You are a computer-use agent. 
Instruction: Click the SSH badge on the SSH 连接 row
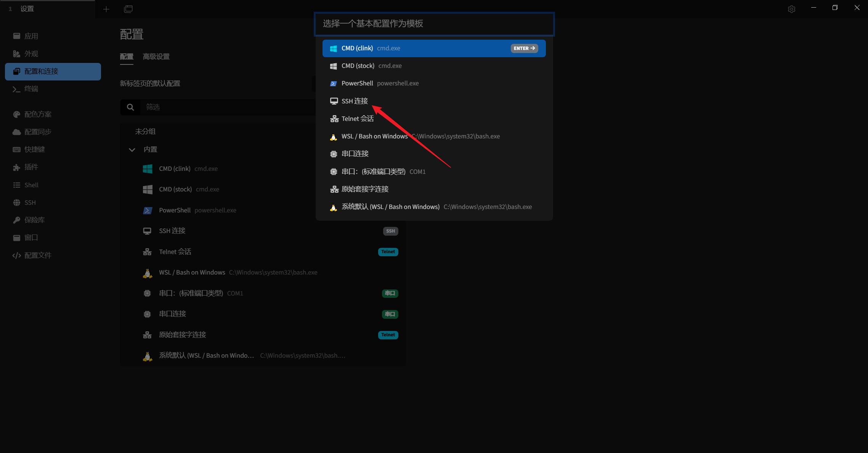coord(390,231)
